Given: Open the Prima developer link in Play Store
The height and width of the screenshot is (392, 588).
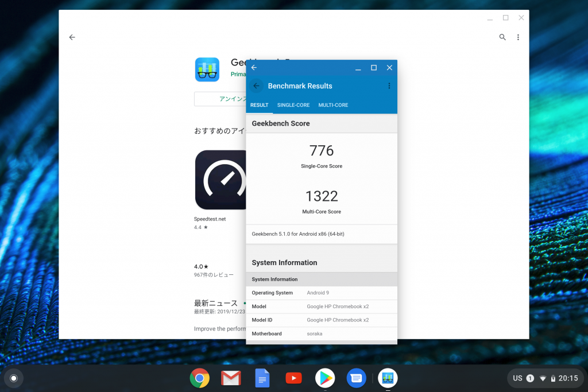Looking at the screenshot, I should click(x=238, y=74).
